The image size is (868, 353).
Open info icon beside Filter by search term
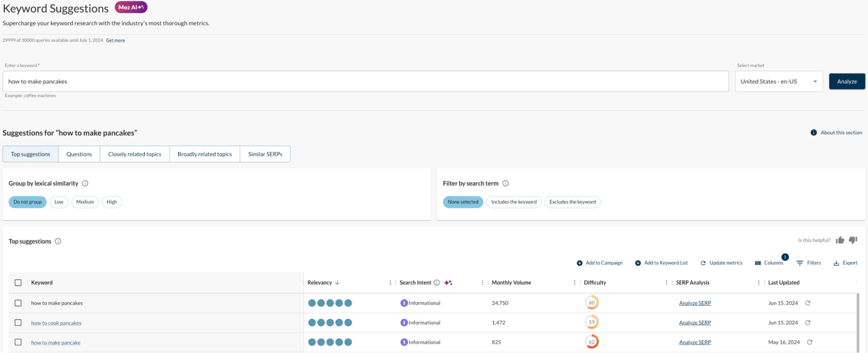[505, 183]
